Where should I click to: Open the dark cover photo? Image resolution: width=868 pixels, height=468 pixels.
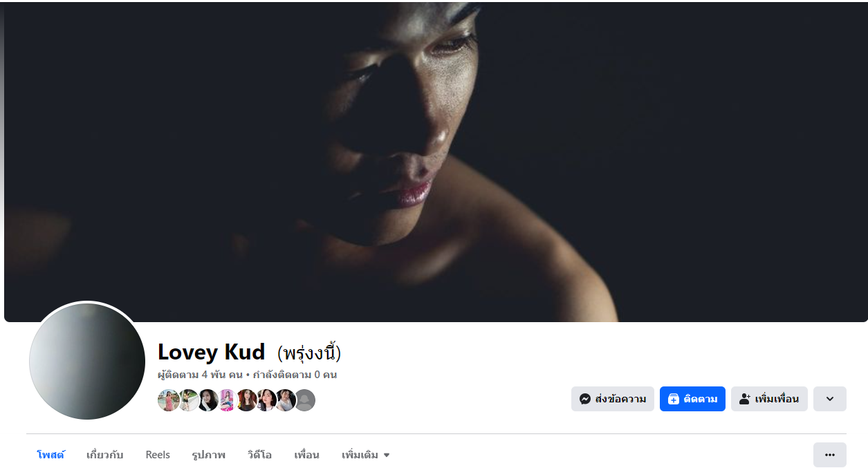436,162
